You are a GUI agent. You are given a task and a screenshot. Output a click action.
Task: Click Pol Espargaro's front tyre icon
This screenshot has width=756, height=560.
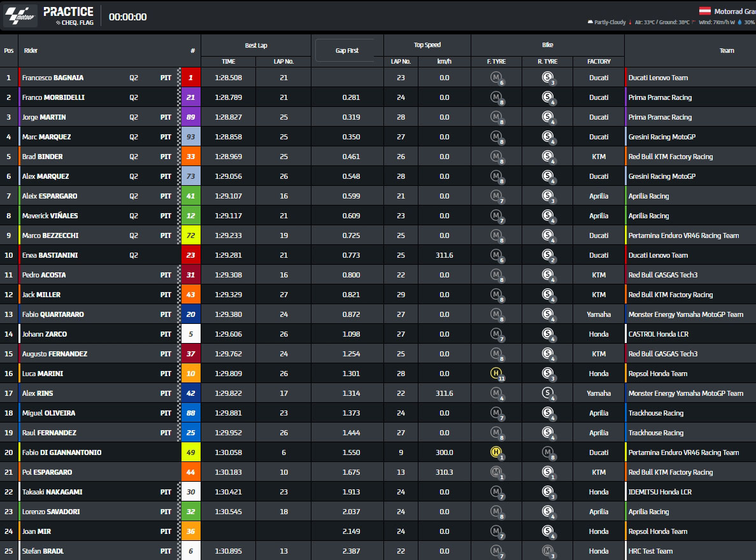(x=496, y=472)
